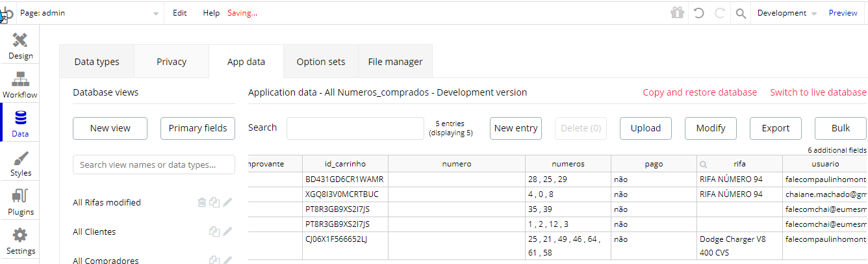The width and height of the screenshot is (868, 264).
Task: Click the Export button
Action: (x=776, y=128)
